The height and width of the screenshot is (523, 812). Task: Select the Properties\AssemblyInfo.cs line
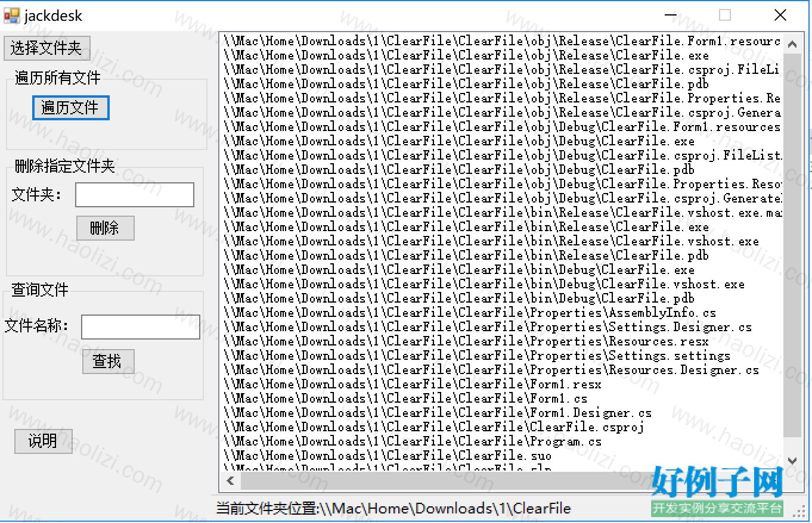pos(470,313)
